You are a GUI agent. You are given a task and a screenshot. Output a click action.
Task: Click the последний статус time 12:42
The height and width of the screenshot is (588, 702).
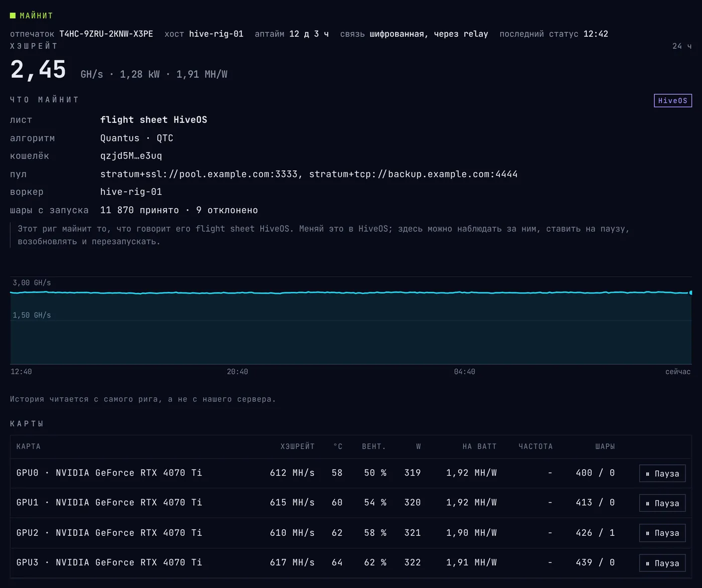[596, 34]
